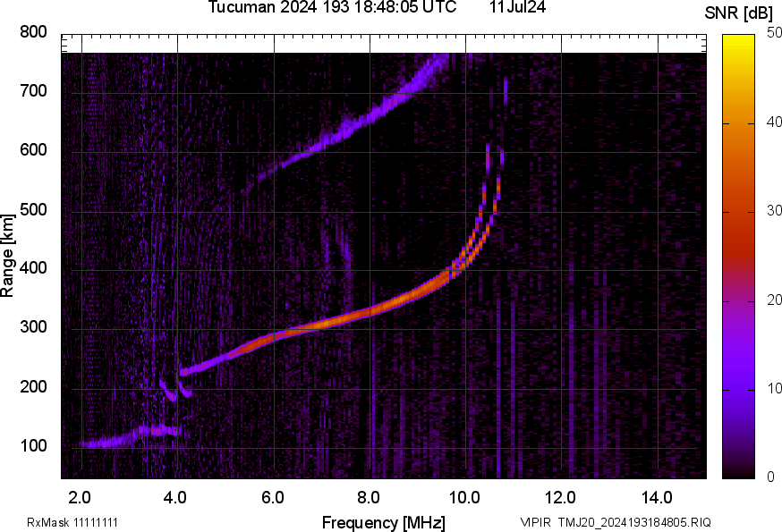782x532 pixels.
Task: Click the colorbar tick label '20'
Action: pyautogui.click(x=774, y=300)
